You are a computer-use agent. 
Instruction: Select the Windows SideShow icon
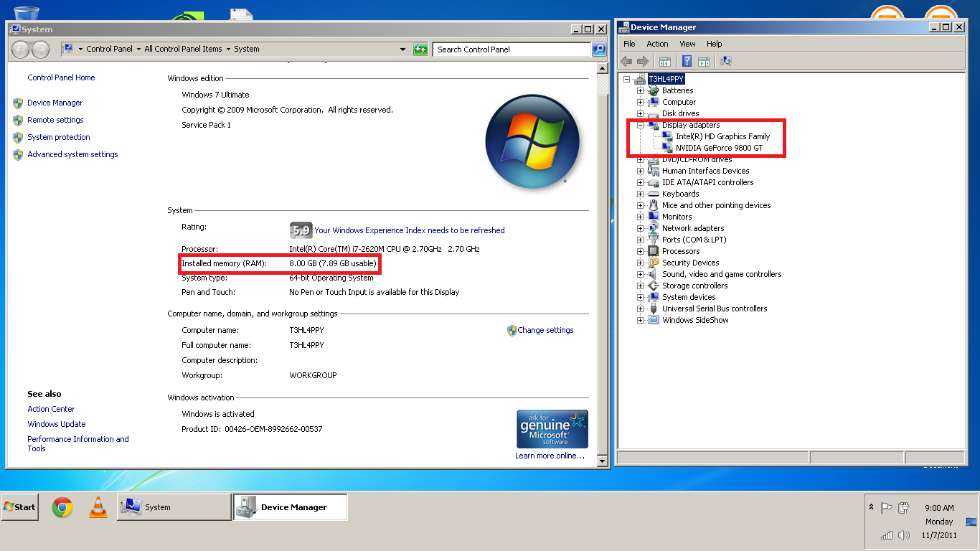654,320
